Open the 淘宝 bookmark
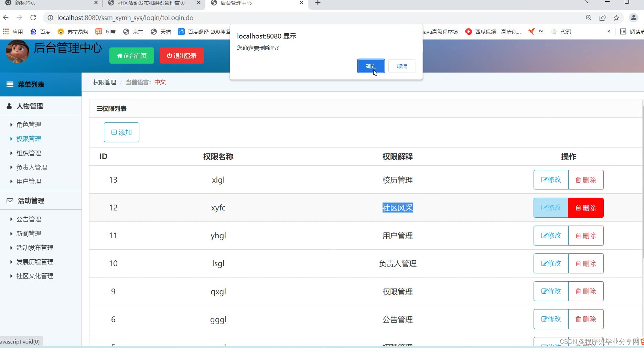The width and height of the screenshot is (644, 348). point(106,32)
